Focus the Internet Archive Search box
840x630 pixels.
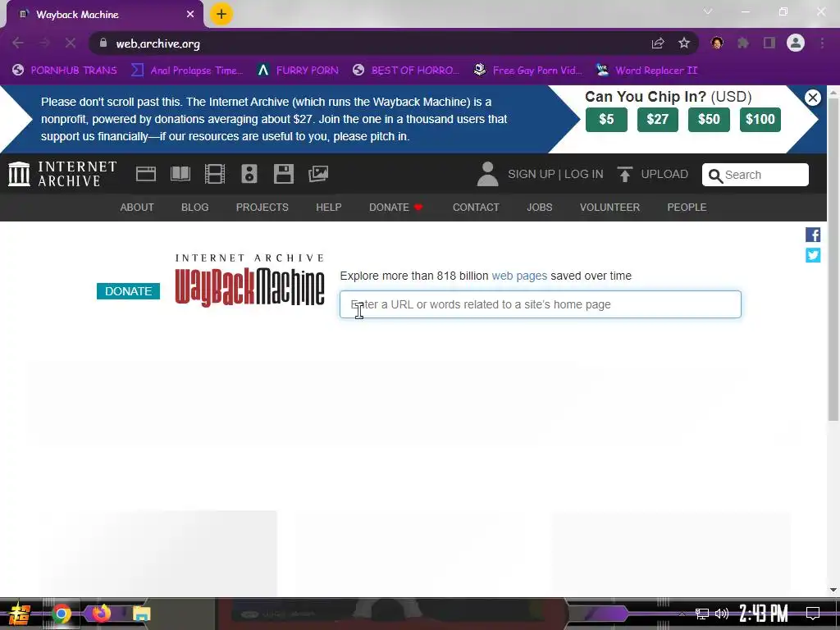coord(755,175)
